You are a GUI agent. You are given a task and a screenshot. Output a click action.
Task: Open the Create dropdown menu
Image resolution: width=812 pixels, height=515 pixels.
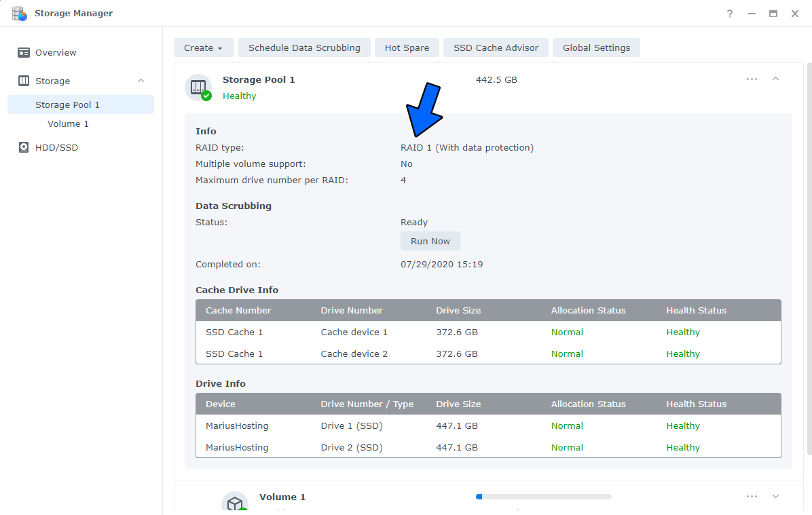(204, 47)
